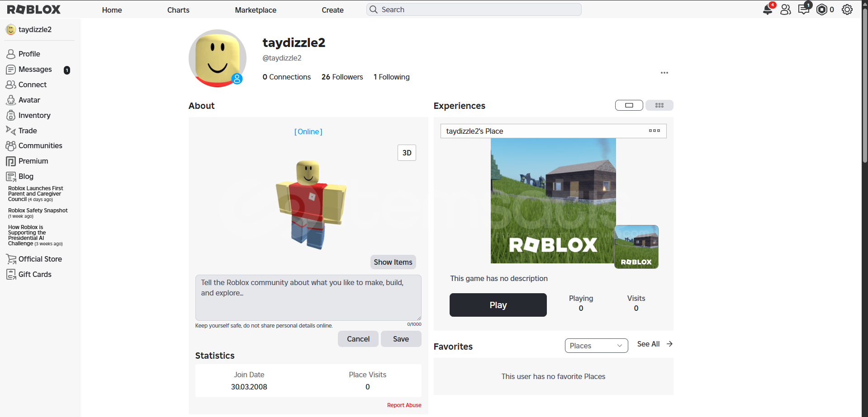Image resolution: width=868 pixels, height=417 pixels.
Task: Click the About description text area
Action: (308, 298)
